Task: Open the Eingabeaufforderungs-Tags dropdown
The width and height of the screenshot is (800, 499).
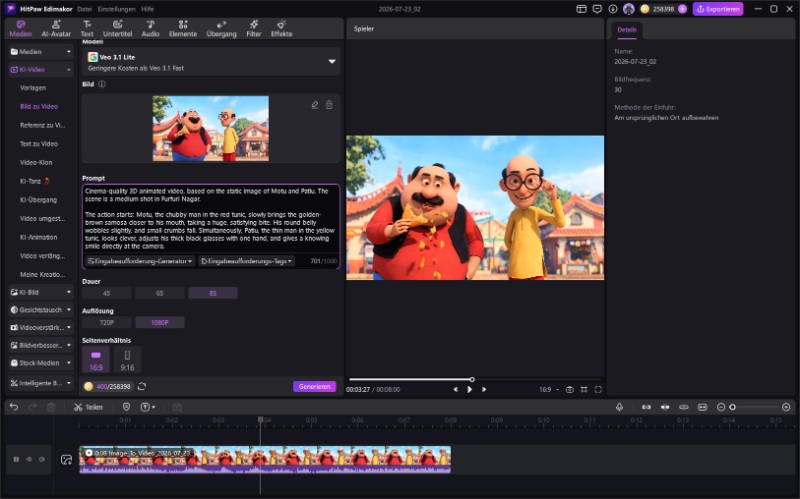Action: (x=246, y=261)
